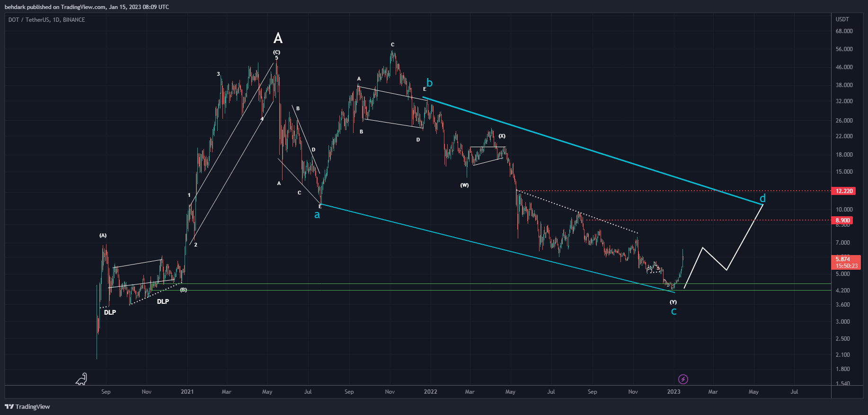Click the 15.000 price axis label
The image size is (868, 415).
844,172
